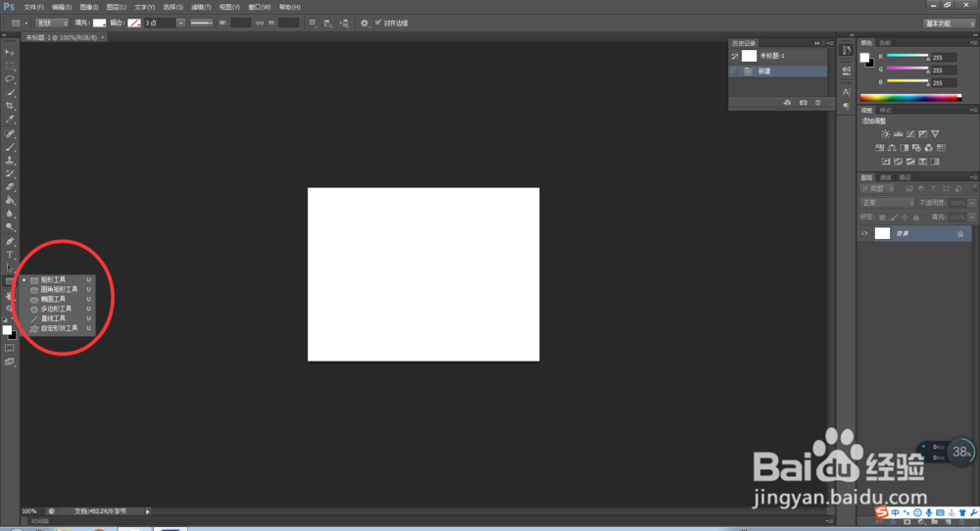Choose 多边形工具 from the flyout
Viewport: 980px width, 531px height.
tap(58, 309)
